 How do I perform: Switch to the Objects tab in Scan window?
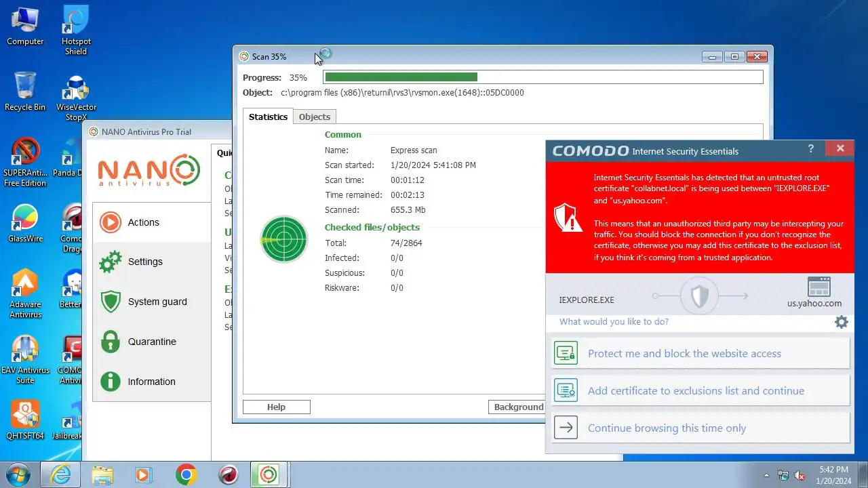(x=315, y=117)
